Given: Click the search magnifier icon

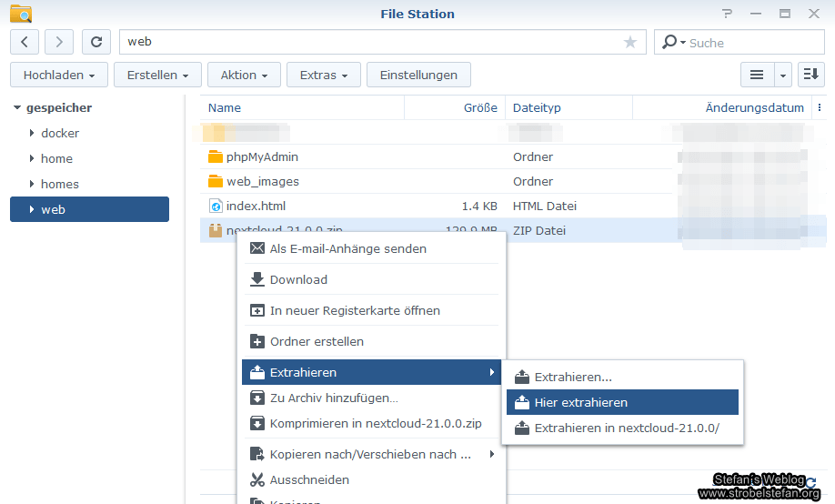Looking at the screenshot, I should click(669, 42).
